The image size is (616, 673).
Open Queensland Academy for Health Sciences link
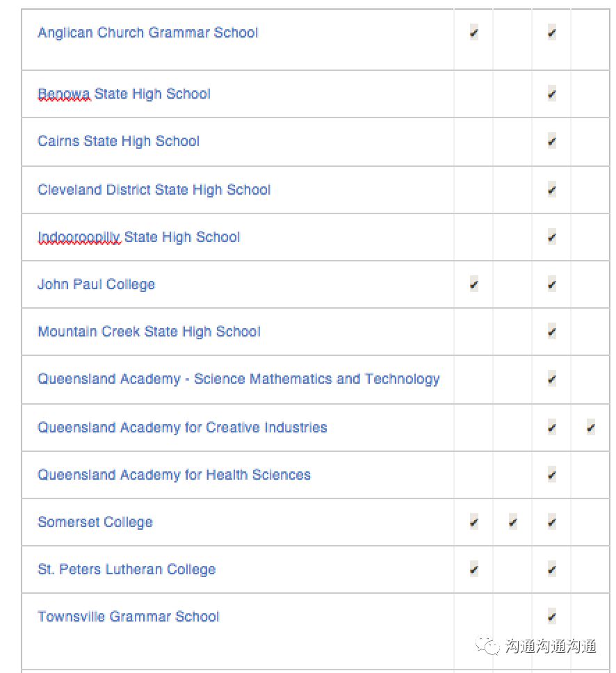coord(175,475)
